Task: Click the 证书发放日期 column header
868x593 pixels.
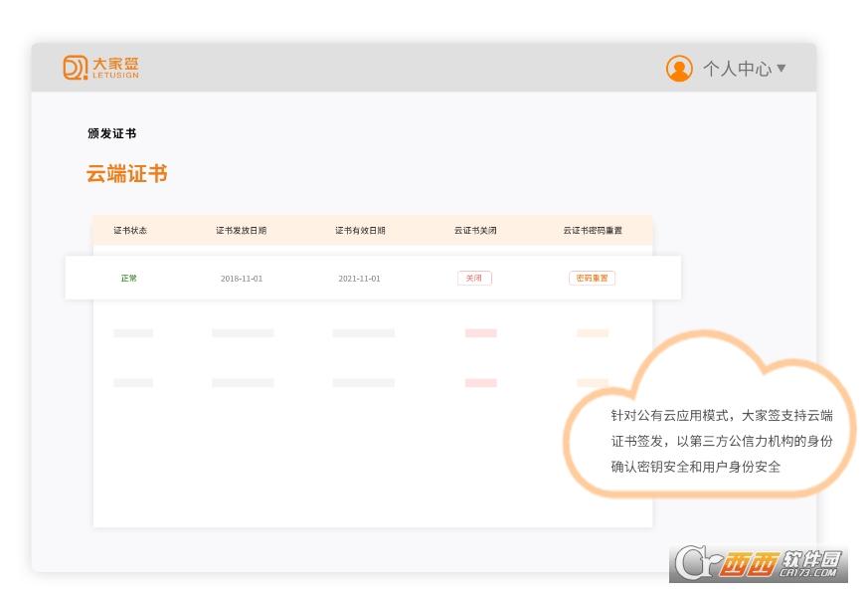Action: tap(242, 231)
